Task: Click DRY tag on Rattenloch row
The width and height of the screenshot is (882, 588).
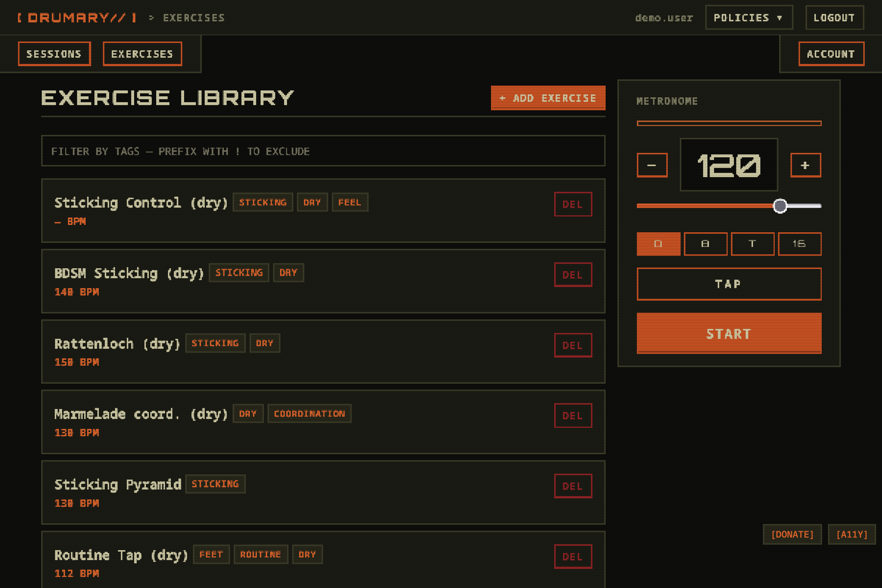Action: pos(265,343)
